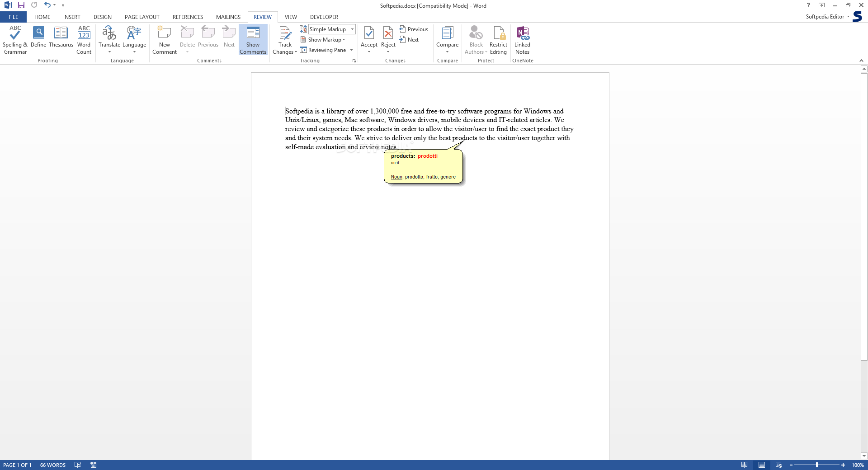Switch to the INSERT tab
The height and width of the screenshot is (470, 868).
point(72,17)
